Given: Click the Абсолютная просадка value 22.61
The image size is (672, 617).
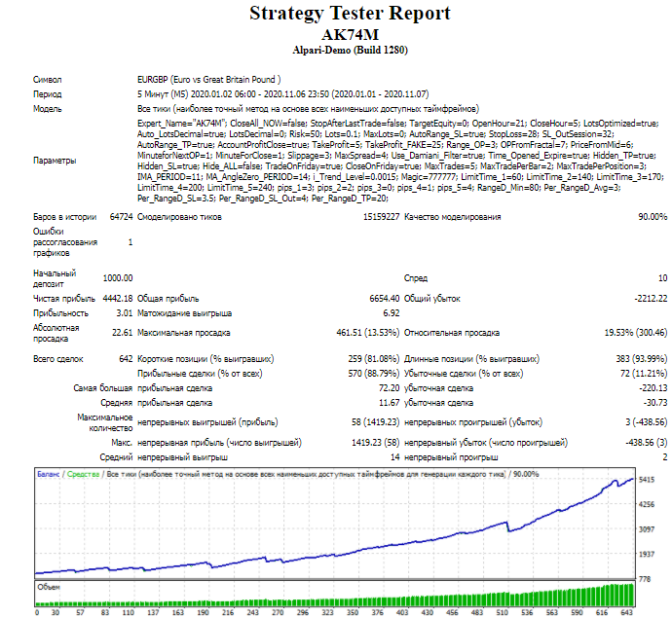Looking at the screenshot, I should pos(122,333).
